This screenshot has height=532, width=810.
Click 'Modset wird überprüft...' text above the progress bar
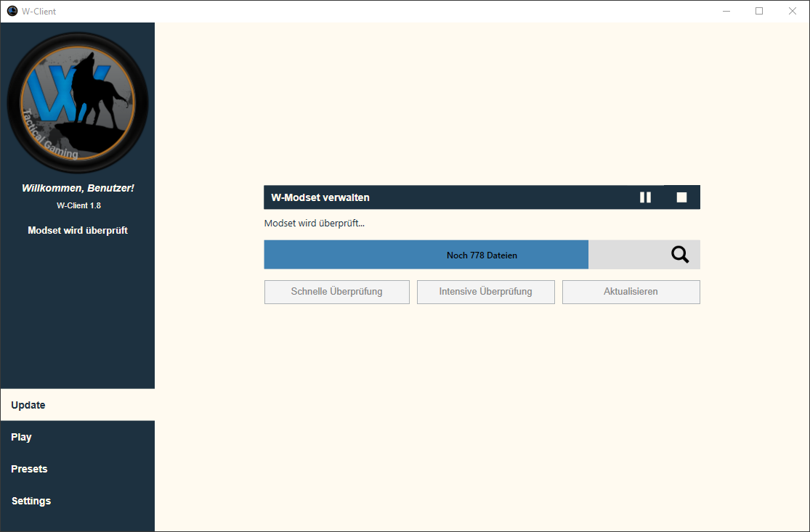tap(314, 224)
